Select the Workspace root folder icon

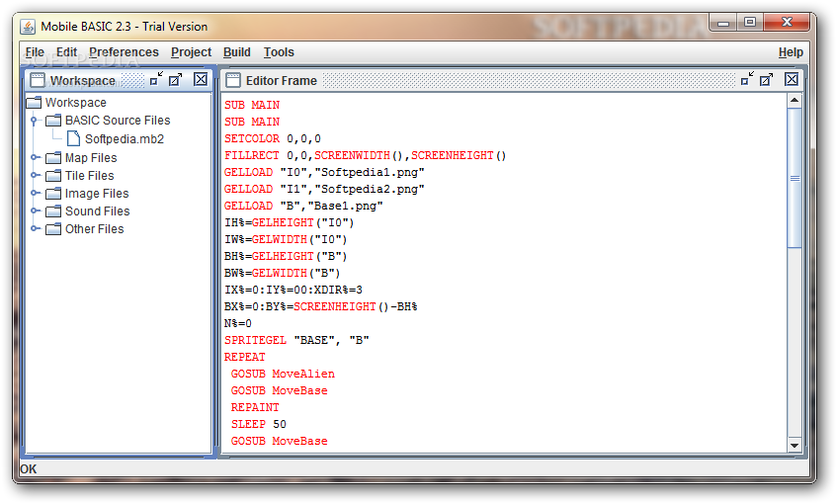click(x=34, y=102)
